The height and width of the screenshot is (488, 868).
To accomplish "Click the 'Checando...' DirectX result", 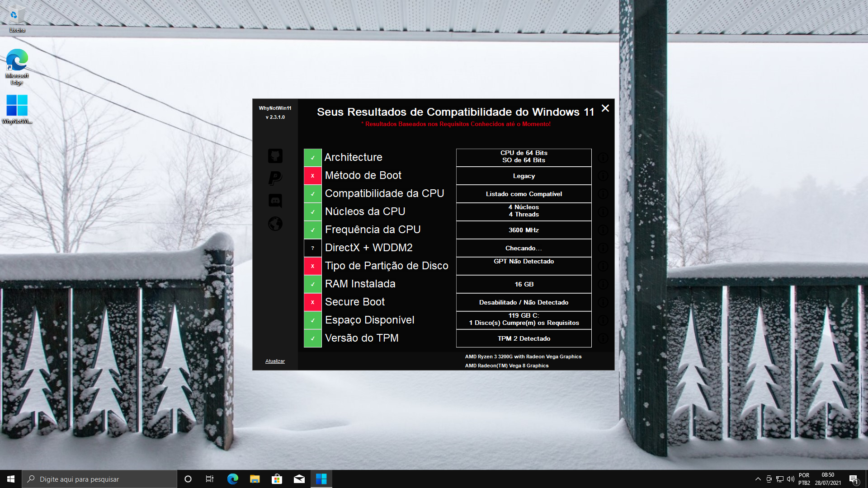I will [x=524, y=248].
